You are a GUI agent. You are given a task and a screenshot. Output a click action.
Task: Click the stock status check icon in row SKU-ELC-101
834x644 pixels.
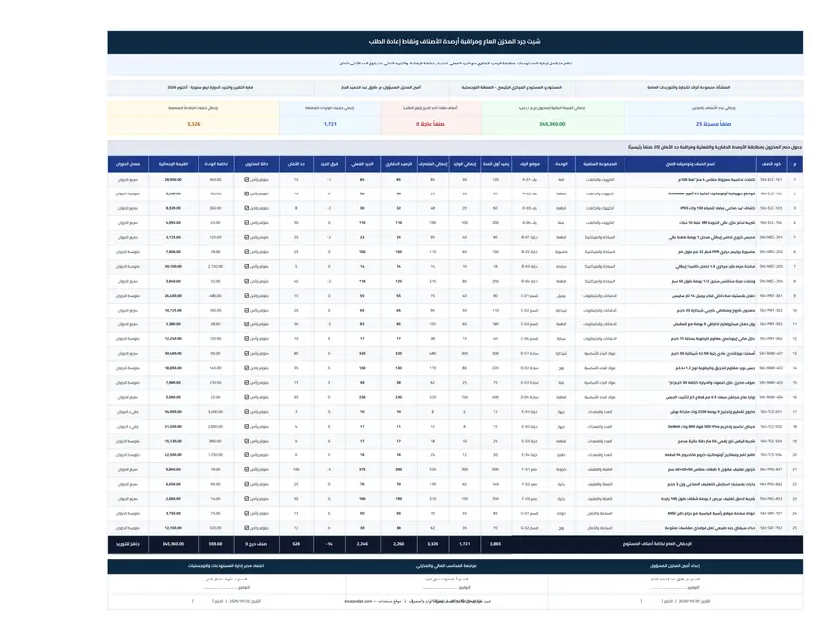tap(247, 180)
